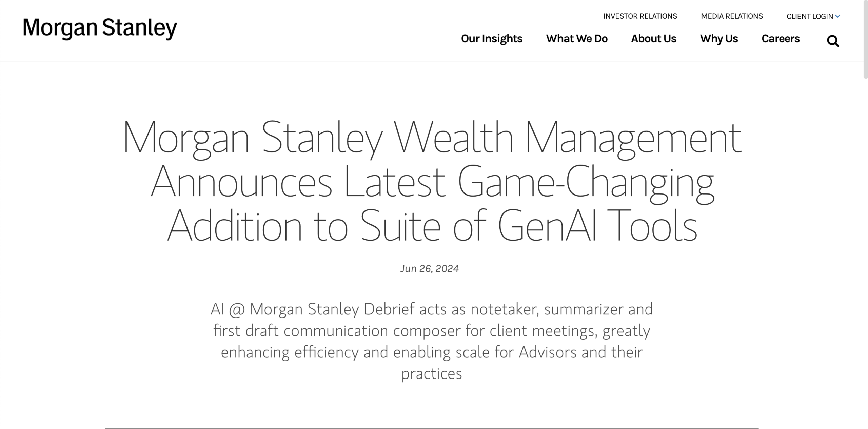Go to Investor Relations
The height and width of the screenshot is (429, 868).
(640, 16)
